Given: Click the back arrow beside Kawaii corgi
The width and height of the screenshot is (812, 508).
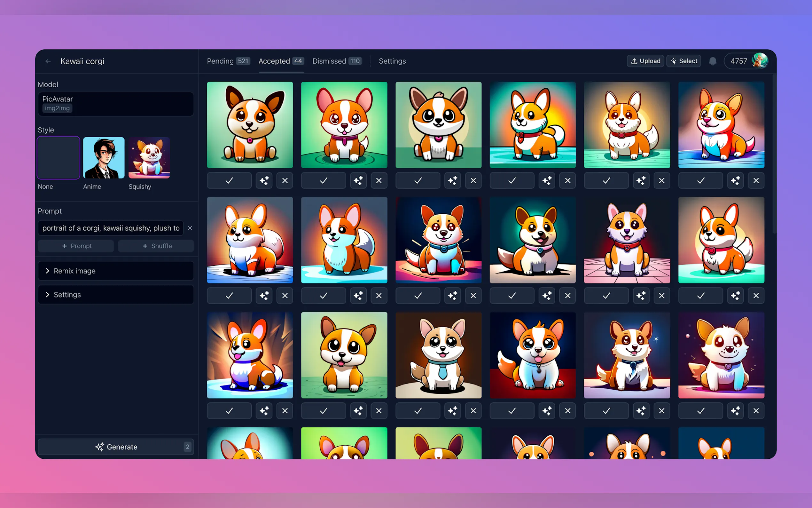Looking at the screenshot, I should [x=48, y=61].
